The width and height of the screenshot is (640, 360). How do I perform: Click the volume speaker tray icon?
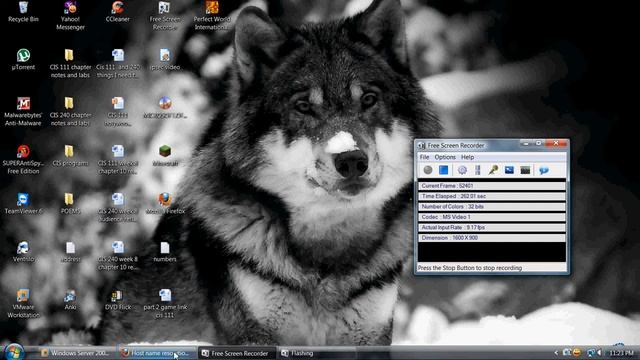tap(600, 353)
